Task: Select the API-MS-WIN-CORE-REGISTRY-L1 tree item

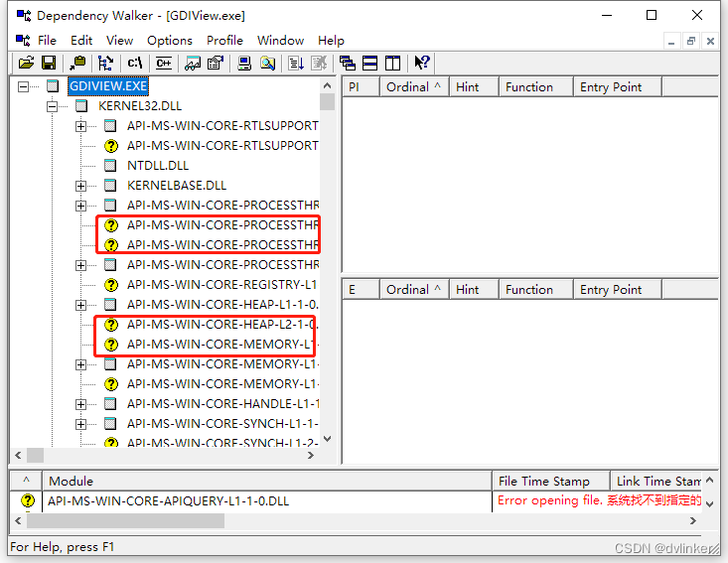Action: pyautogui.click(x=221, y=285)
